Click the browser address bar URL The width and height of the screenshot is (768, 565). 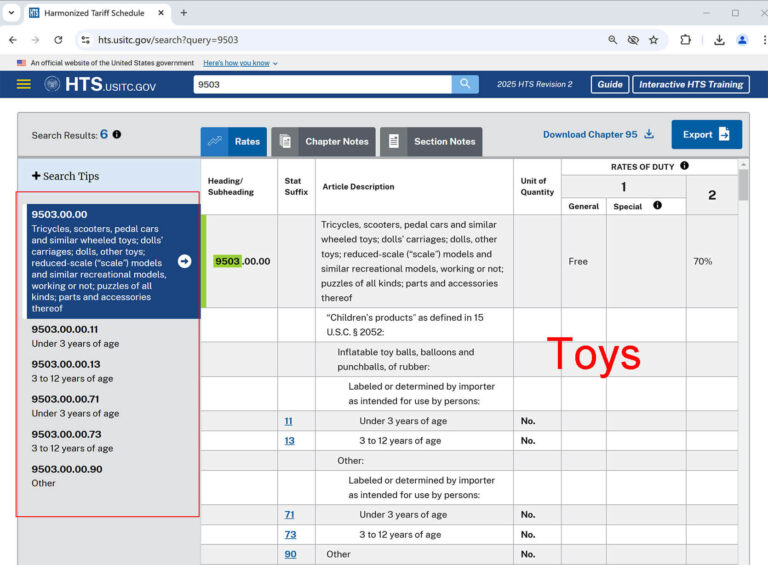pyautogui.click(x=168, y=40)
